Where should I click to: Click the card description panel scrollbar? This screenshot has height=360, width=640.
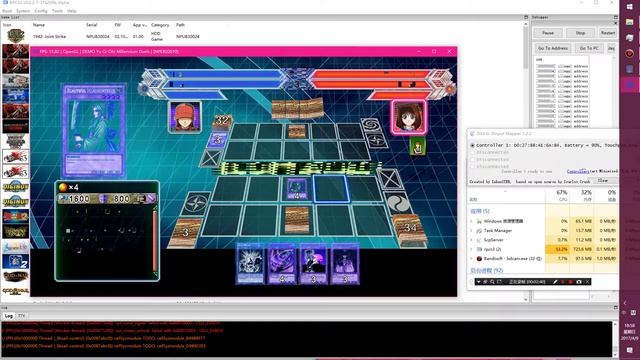pyautogui.click(x=155, y=240)
